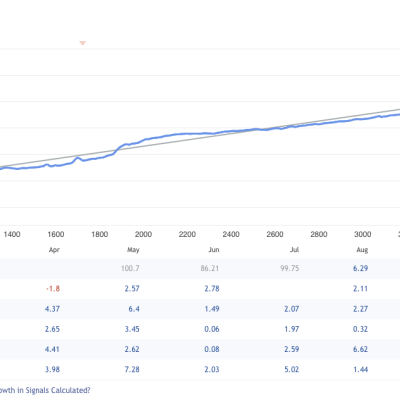Click the -1.8 negative April value
The height and width of the screenshot is (400, 400).
coord(53,289)
